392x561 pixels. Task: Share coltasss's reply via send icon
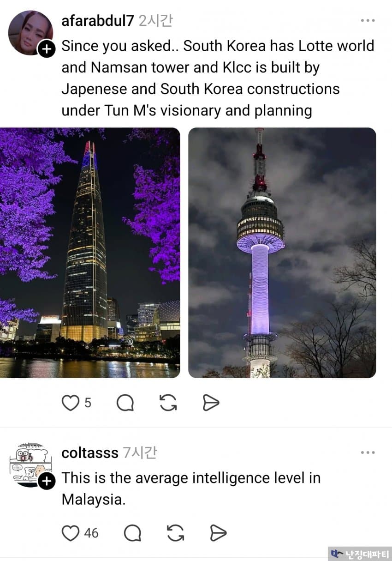point(218,533)
